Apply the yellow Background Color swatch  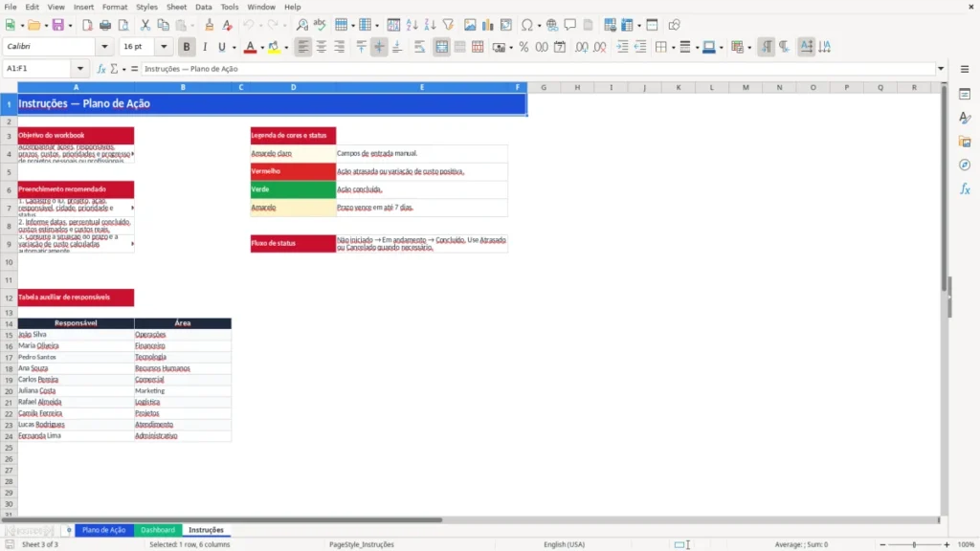(274, 47)
